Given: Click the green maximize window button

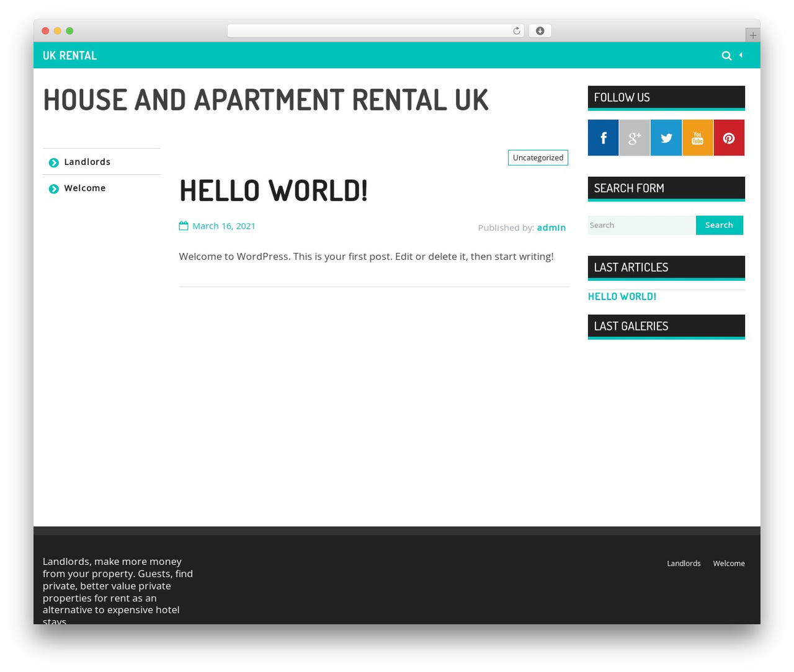Looking at the screenshot, I should (69, 31).
